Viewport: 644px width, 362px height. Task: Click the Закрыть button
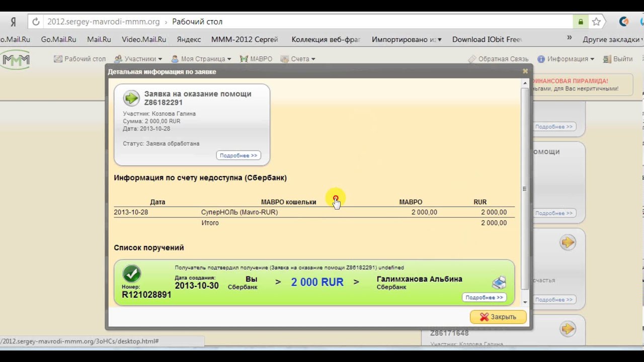(498, 317)
